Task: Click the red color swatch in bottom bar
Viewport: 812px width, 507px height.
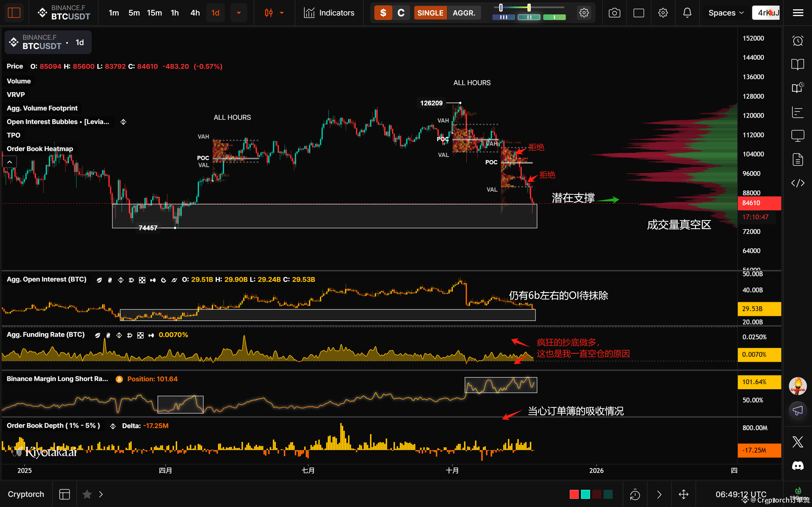Action: click(x=574, y=494)
